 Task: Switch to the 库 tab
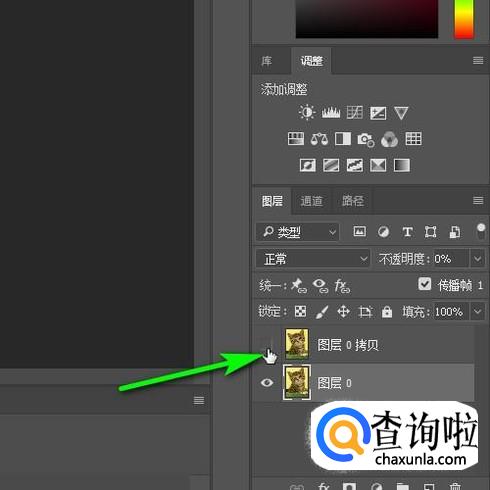266,61
